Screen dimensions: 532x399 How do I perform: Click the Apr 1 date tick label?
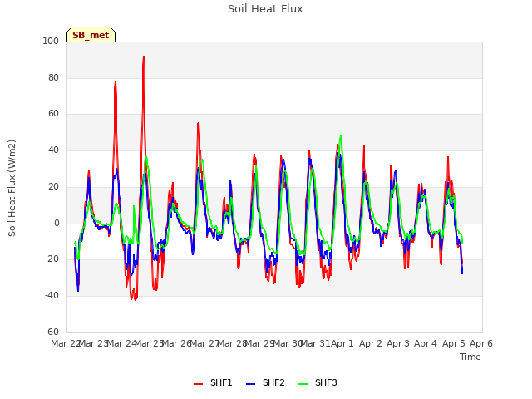(x=342, y=343)
